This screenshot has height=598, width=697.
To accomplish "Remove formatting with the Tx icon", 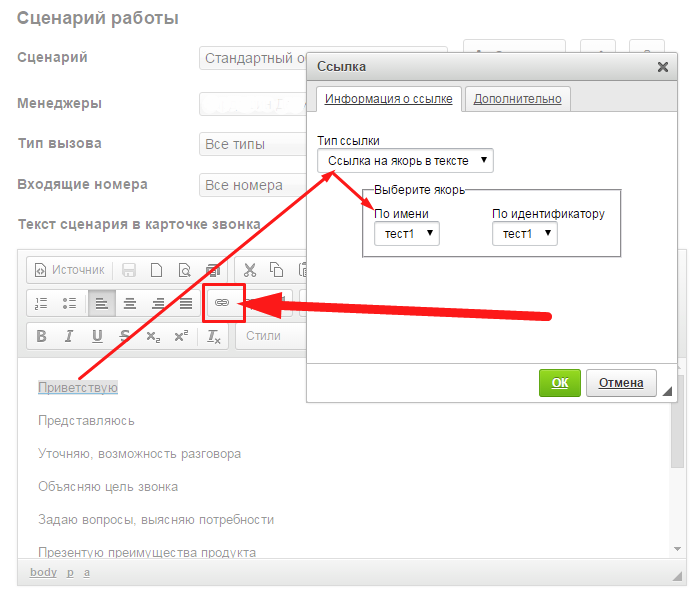I will point(214,336).
